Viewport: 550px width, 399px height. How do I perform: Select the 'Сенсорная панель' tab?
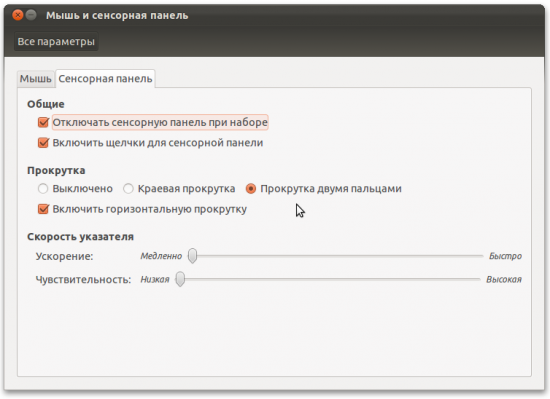coord(105,79)
